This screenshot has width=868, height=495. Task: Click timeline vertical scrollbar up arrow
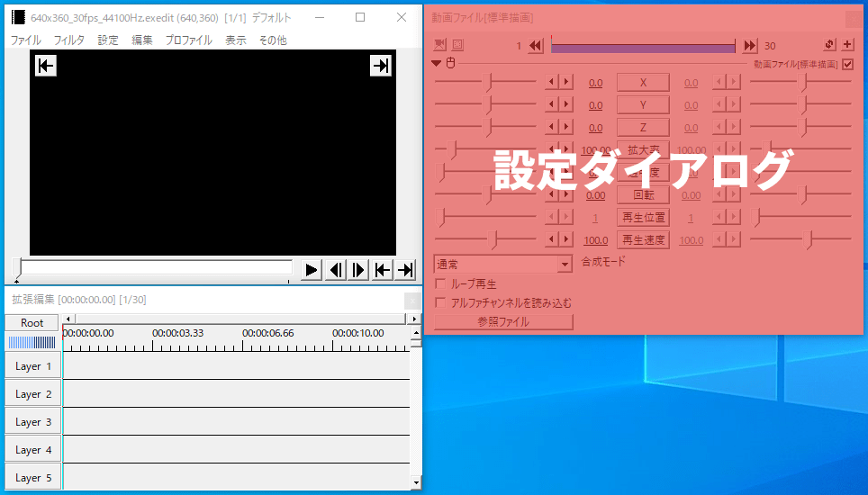pyautogui.click(x=416, y=333)
